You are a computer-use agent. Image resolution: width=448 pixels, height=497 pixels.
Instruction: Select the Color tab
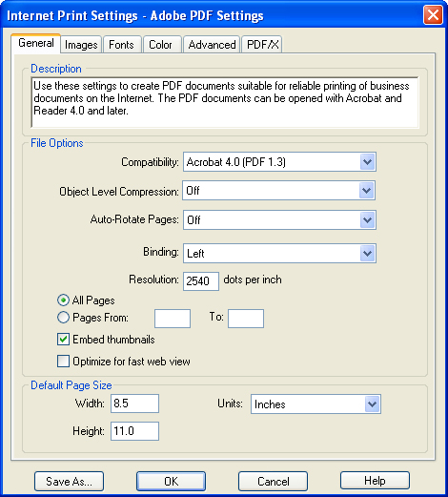161,45
